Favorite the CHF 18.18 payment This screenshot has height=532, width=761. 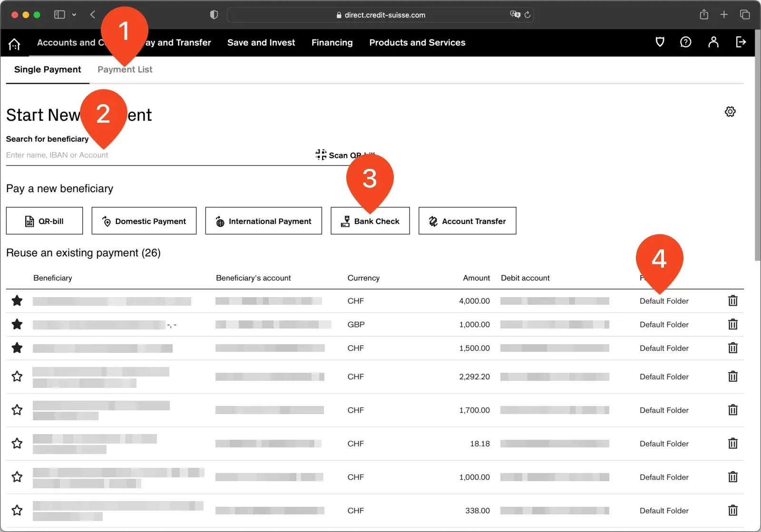17,443
